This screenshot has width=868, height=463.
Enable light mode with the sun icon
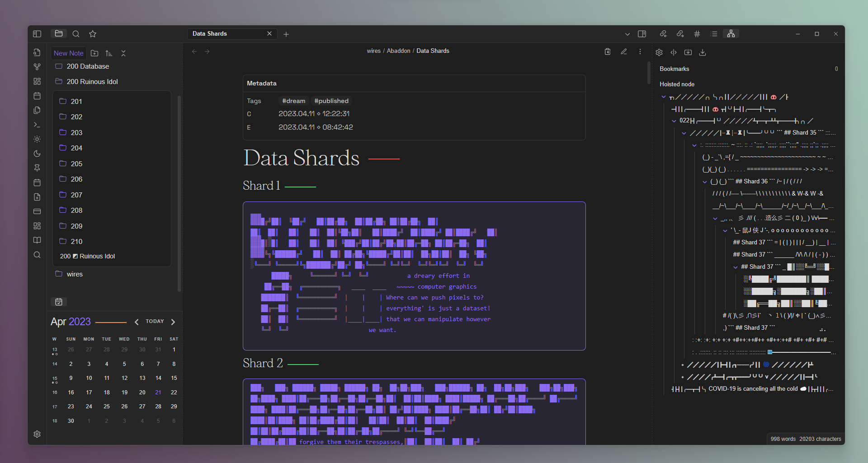tap(37, 139)
